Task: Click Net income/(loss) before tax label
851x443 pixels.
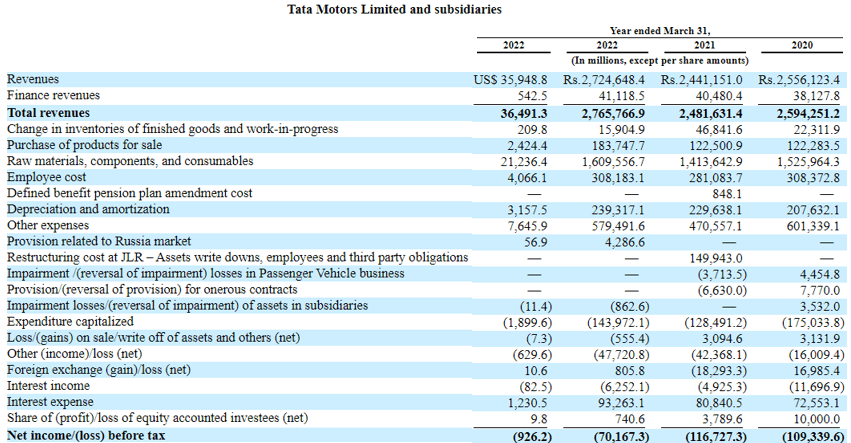Action: (x=86, y=435)
